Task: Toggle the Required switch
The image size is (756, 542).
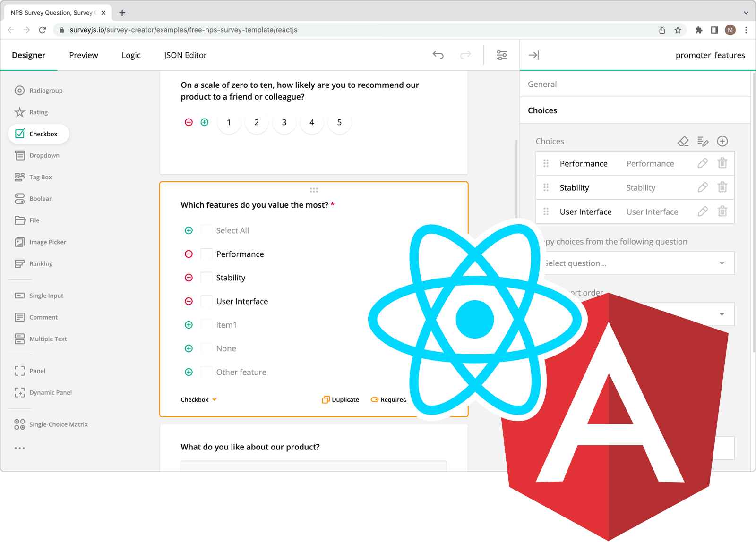Action: [388, 400]
